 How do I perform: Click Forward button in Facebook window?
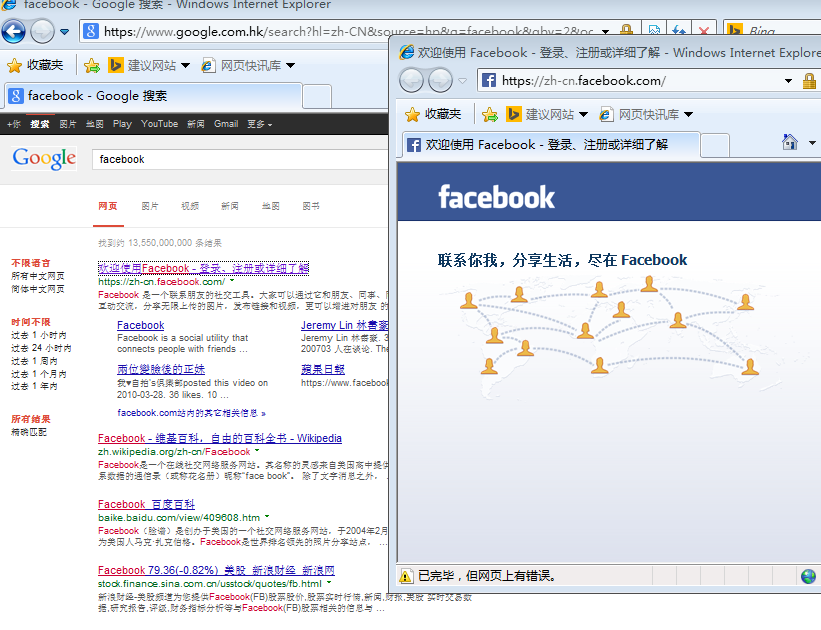(441, 81)
